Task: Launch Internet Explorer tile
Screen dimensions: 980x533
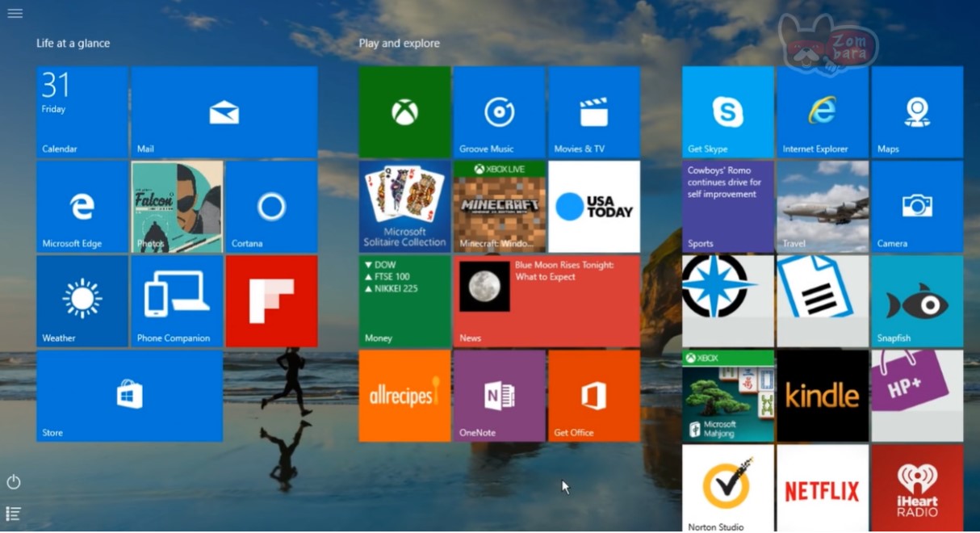Action: 823,111
